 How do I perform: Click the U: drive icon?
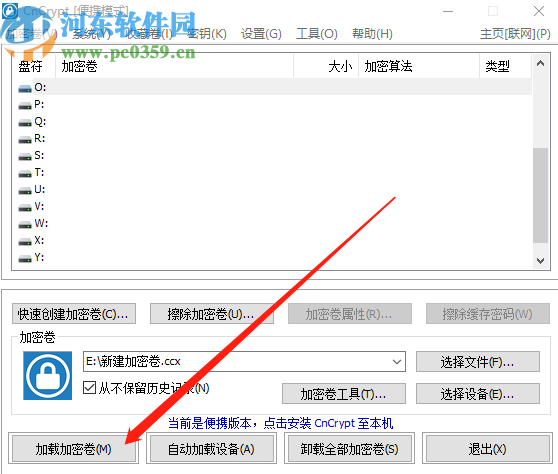coord(25,191)
